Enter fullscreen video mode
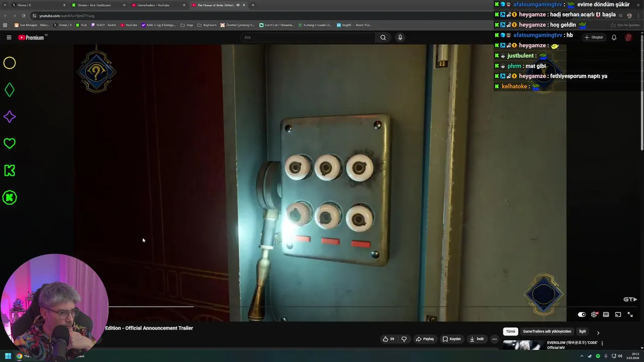Screen dimensions: 644x362 pos(630,314)
